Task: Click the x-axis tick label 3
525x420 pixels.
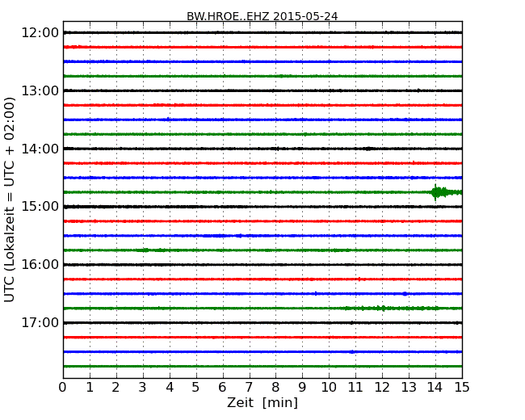Action: pyautogui.click(x=143, y=388)
